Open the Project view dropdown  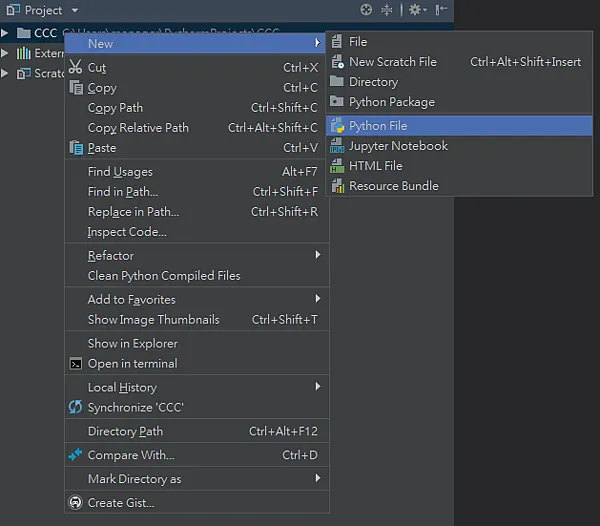pyautogui.click(x=75, y=10)
